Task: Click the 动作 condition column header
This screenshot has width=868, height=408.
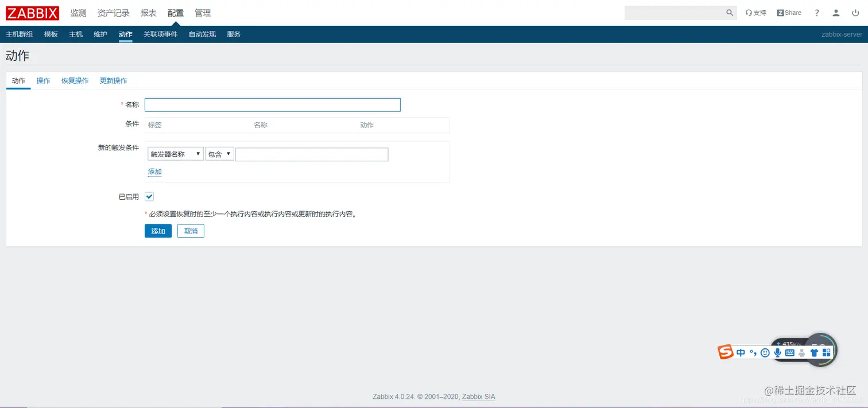Action: point(367,125)
